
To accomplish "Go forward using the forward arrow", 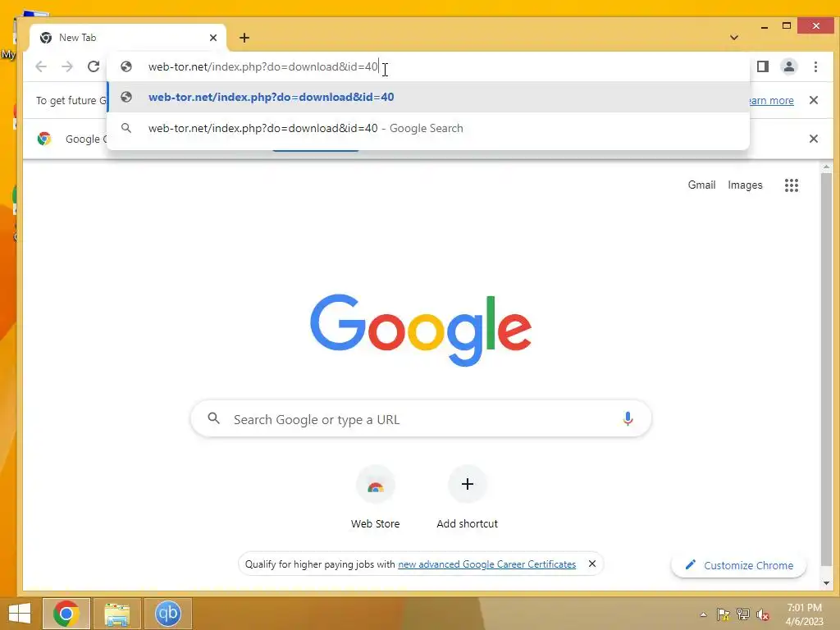I will 67,66.
